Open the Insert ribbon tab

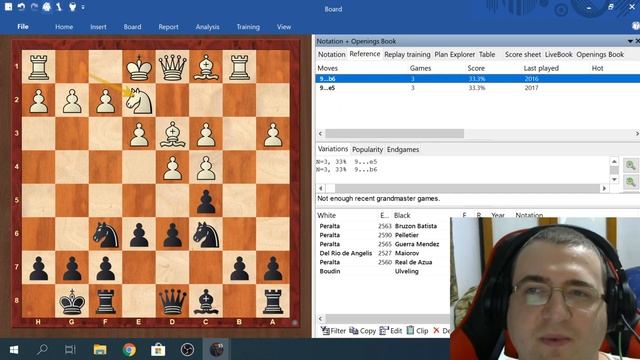[x=98, y=27]
